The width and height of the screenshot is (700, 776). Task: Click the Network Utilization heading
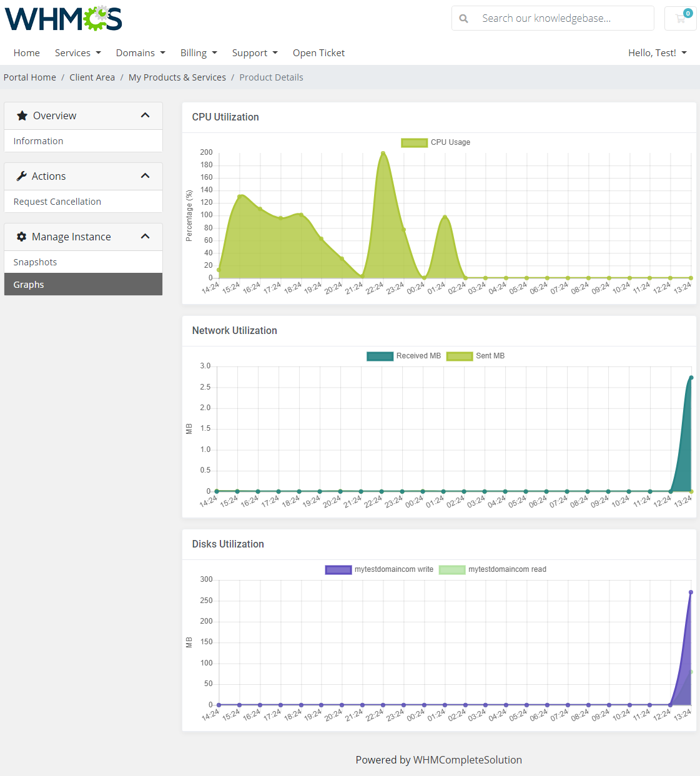click(235, 330)
